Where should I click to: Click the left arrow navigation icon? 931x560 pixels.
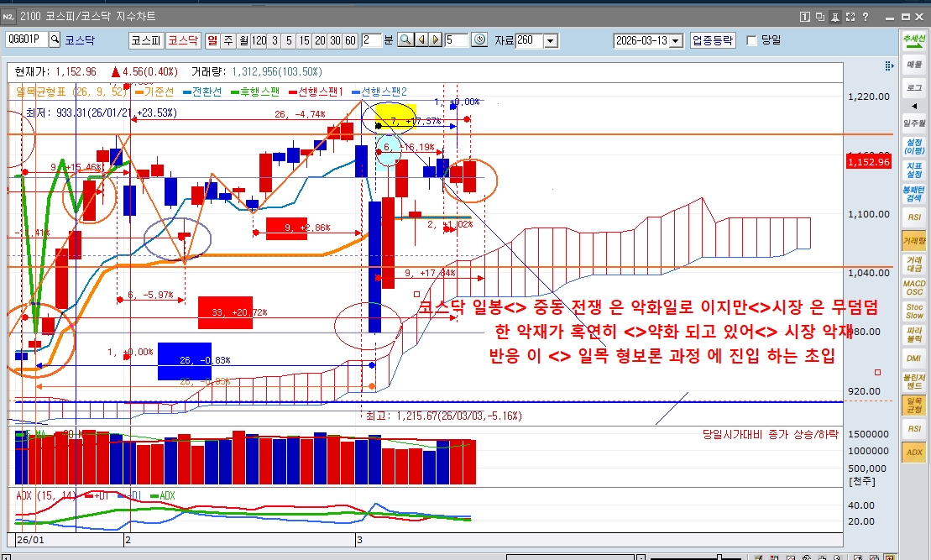(x=421, y=39)
